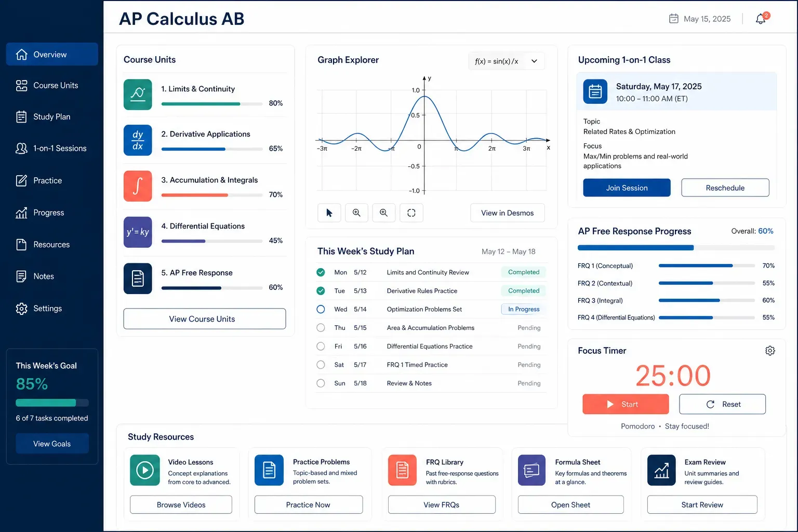Start the Pomodoro focus timer

626,404
